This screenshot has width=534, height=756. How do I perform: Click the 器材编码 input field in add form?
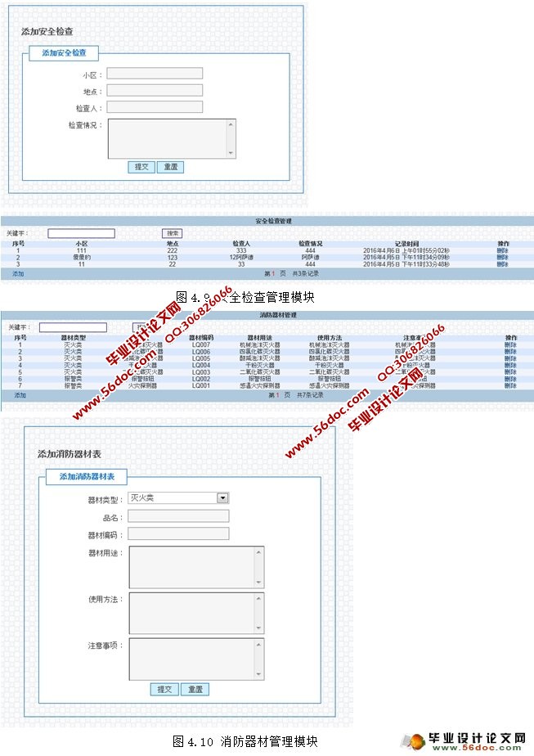(178, 533)
